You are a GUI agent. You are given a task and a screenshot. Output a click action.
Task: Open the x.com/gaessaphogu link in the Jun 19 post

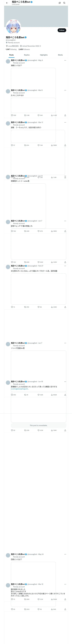(x=20, y=389)
